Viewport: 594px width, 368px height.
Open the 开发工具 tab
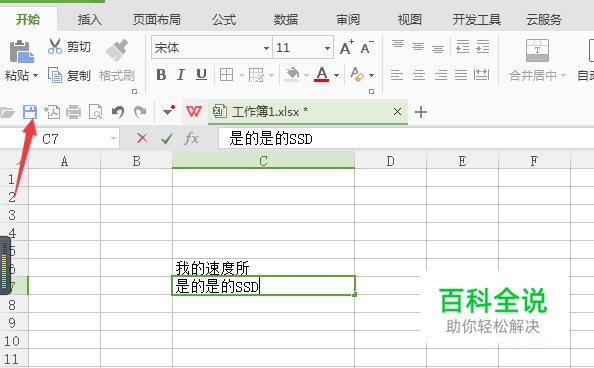point(477,20)
